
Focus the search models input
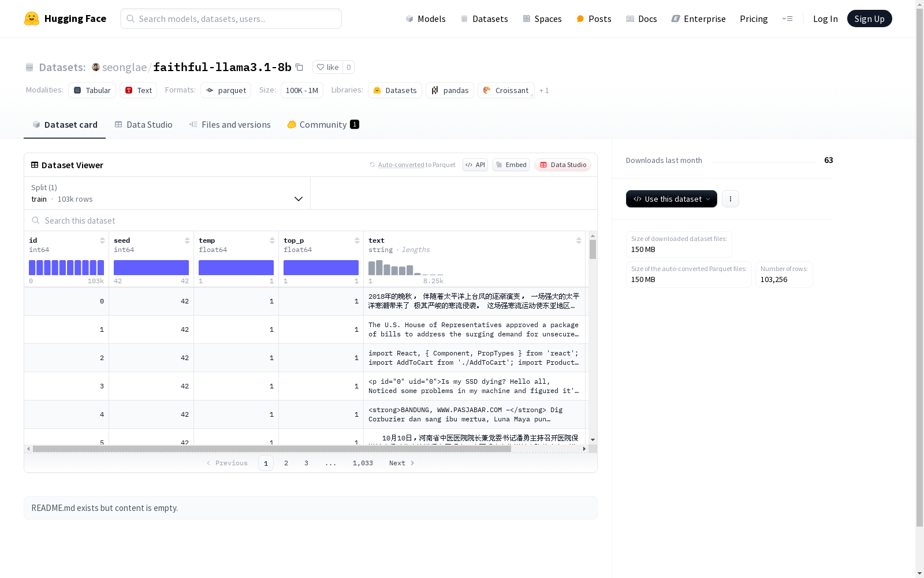click(x=231, y=18)
